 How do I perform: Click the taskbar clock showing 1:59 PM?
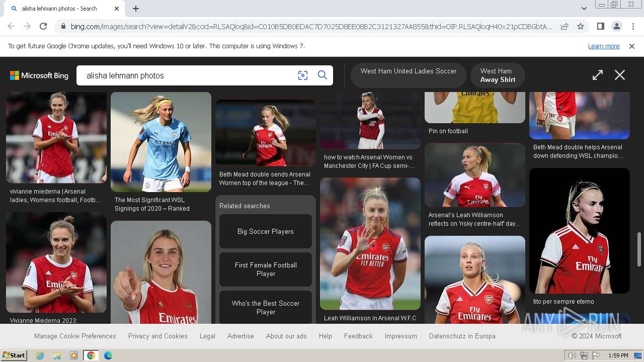click(x=618, y=355)
